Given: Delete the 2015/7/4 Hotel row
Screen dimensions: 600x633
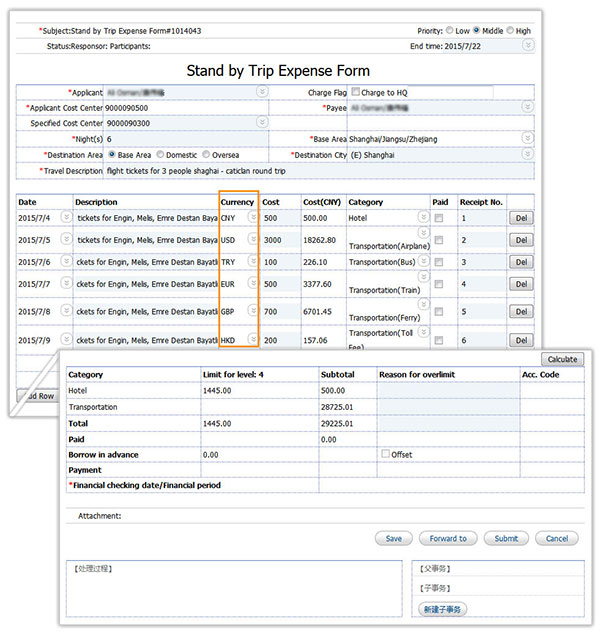Looking at the screenshot, I should point(521,218).
